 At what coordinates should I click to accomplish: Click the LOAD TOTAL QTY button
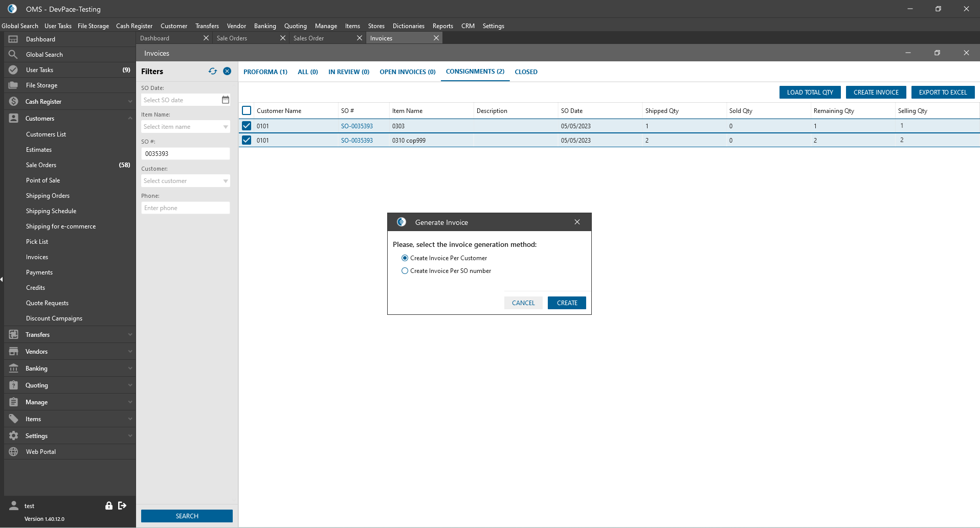[x=810, y=93]
